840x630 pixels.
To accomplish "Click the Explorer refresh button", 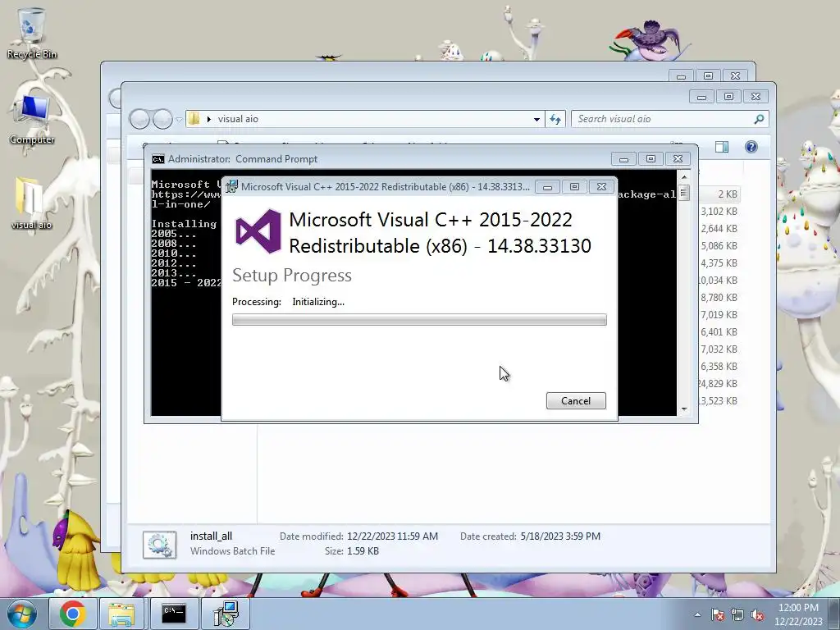I will pyautogui.click(x=555, y=120).
